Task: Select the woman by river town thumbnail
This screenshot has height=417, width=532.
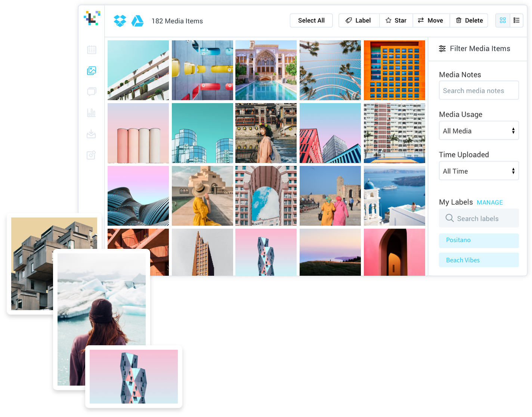Action: pos(266,133)
